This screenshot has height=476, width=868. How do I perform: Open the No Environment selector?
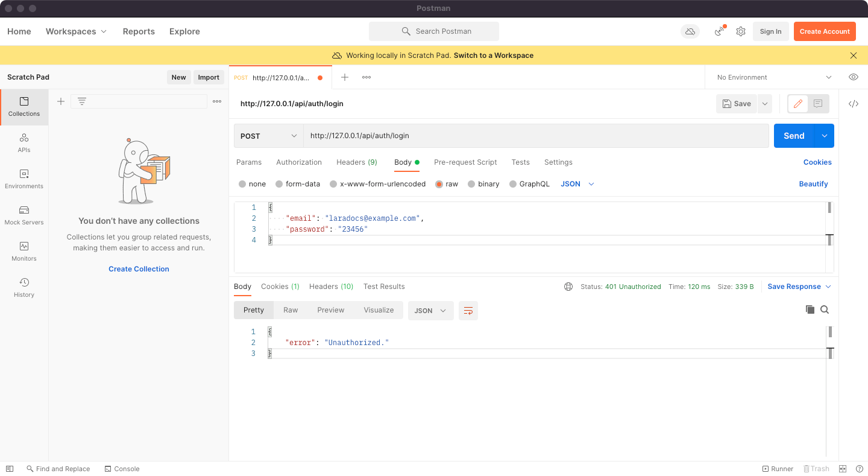click(774, 77)
